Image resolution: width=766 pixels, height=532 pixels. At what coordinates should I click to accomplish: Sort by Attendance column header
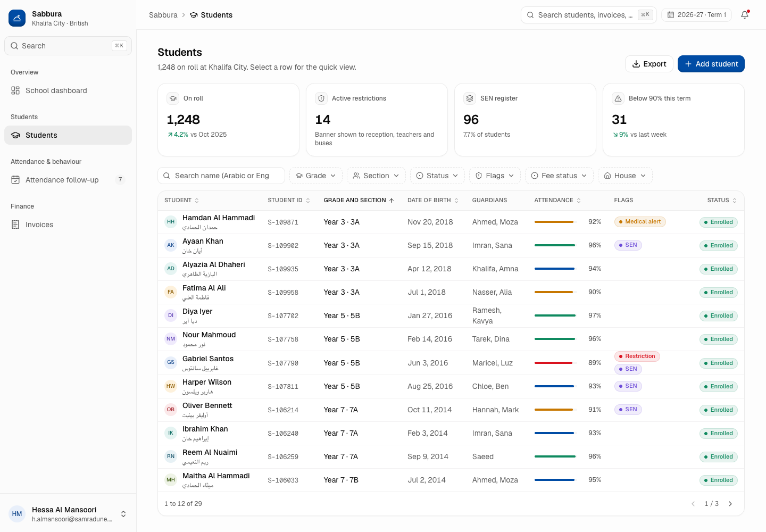coord(557,201)
